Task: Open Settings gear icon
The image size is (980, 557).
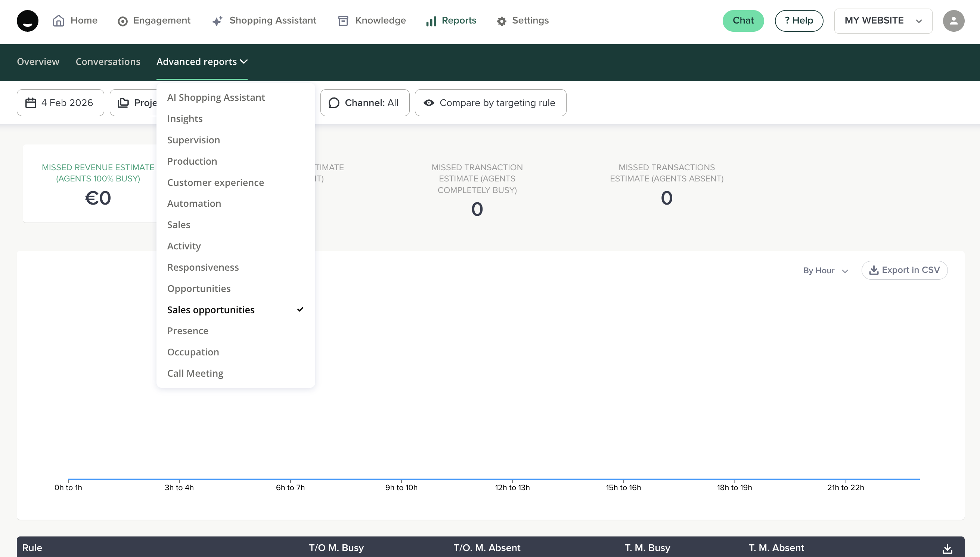Action: [501, 21]
